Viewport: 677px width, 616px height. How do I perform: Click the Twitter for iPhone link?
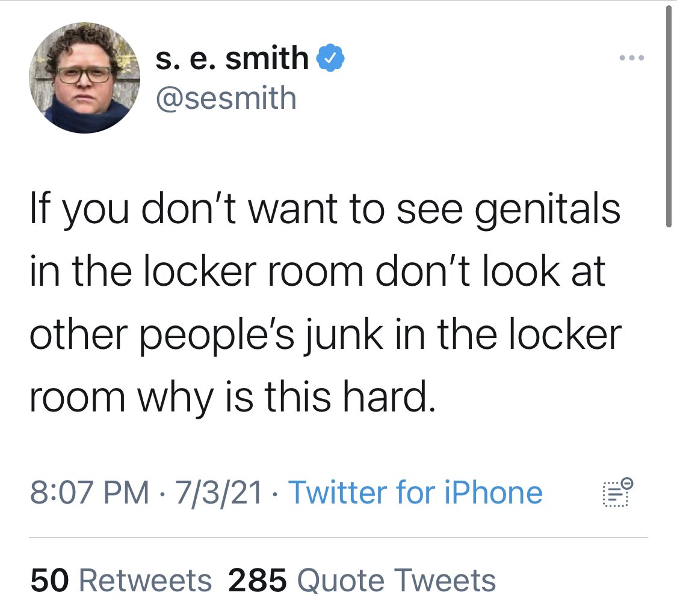tap(415, 492)
